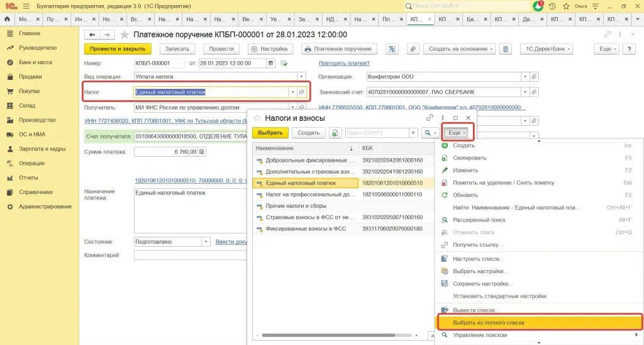Choose Настроить список... menu entry

pos(539,259)
